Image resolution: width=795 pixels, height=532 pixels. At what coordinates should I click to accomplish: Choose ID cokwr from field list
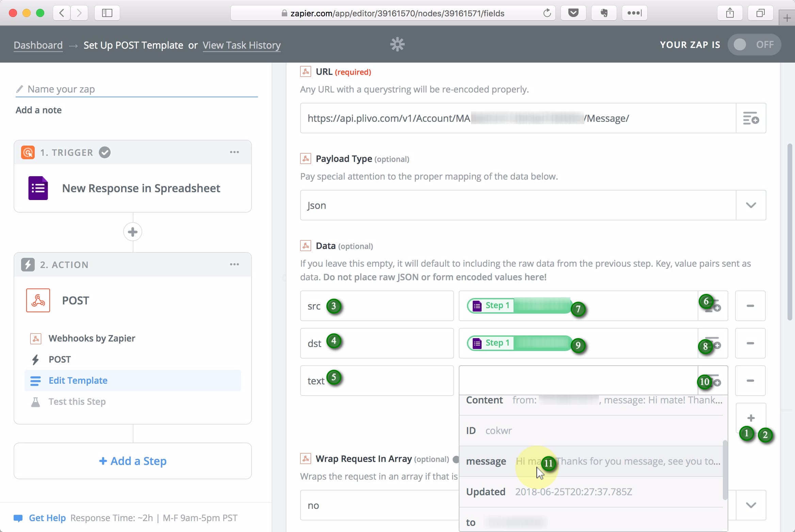click(591, 431)
